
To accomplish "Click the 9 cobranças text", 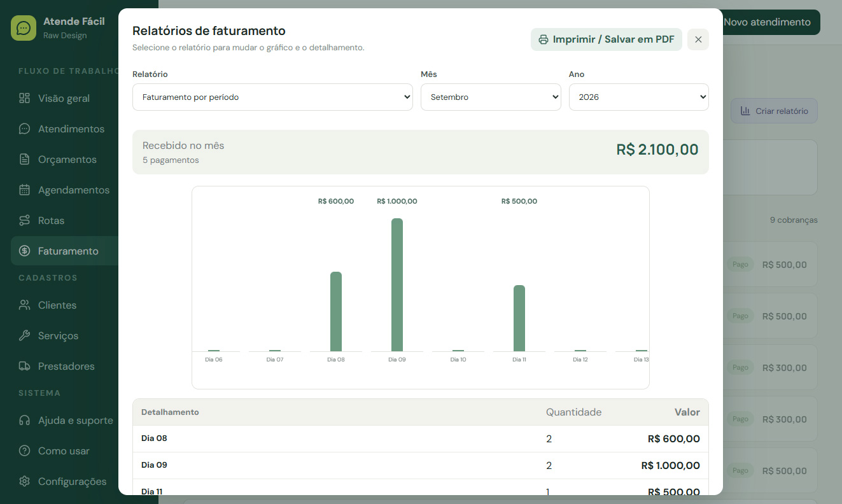I will [x=794, y=220].
